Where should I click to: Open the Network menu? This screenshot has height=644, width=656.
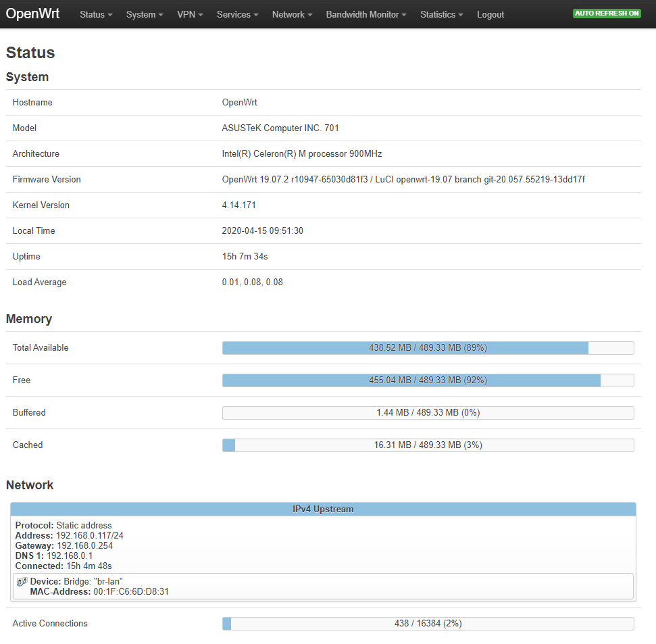(293, 15)
